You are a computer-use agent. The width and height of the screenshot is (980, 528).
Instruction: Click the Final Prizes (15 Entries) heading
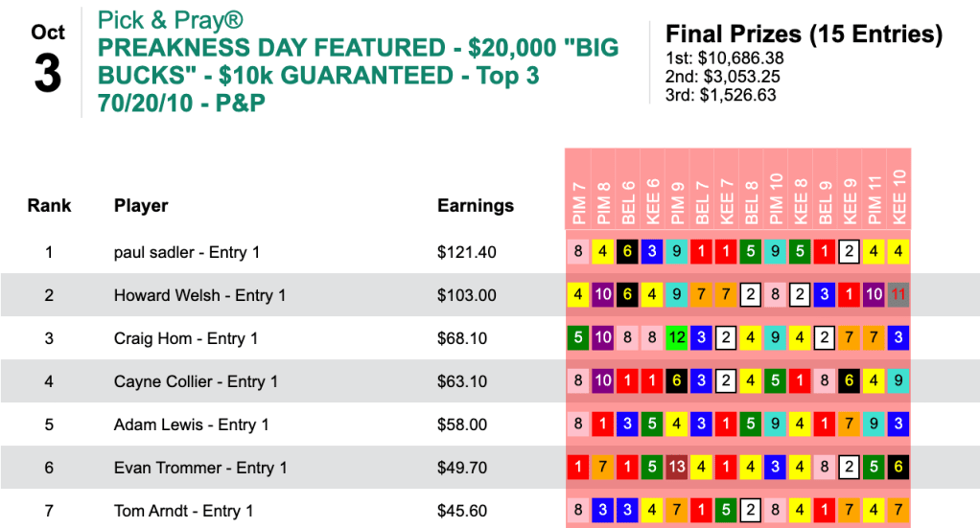(x=804, y=35)
